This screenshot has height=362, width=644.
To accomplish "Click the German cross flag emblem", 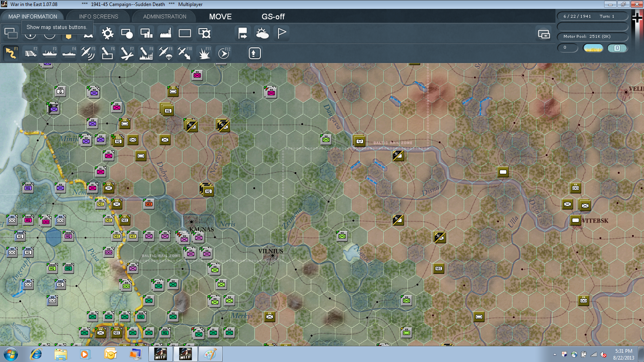I will (x=637, y=18).
